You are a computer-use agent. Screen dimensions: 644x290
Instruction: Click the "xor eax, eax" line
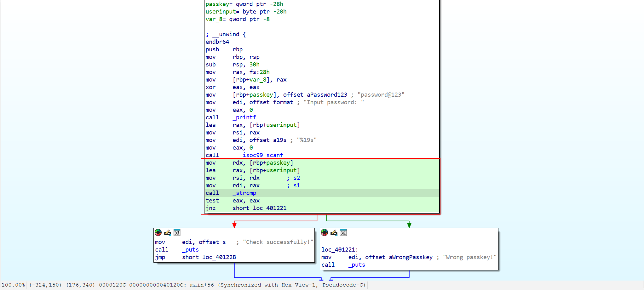233,87
